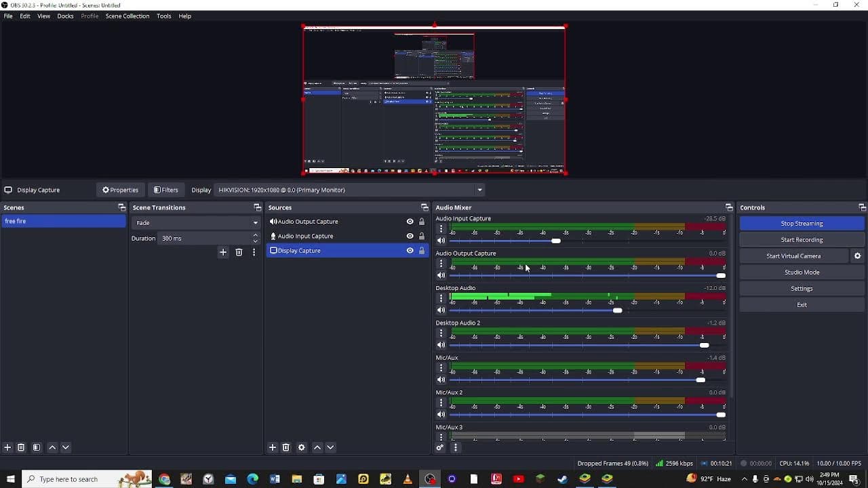Float the Scenes dock with its pop-out icon
The height and width of the screenshot is (488, 868).
tap(122, 207)
